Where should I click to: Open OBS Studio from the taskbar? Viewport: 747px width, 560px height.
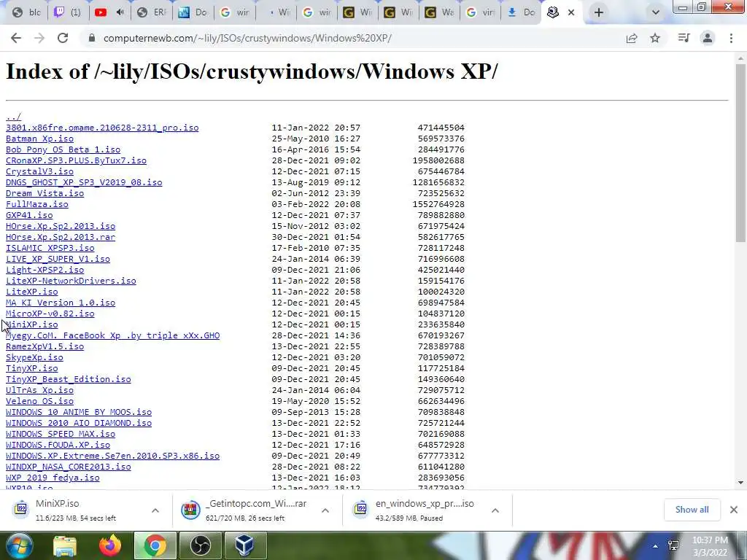click(200, 545)
